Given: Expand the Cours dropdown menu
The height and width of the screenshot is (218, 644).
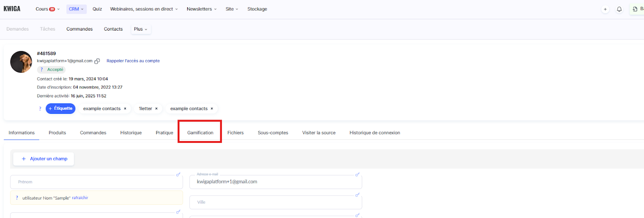Looking at the screenshot, I should coord(47,9).
